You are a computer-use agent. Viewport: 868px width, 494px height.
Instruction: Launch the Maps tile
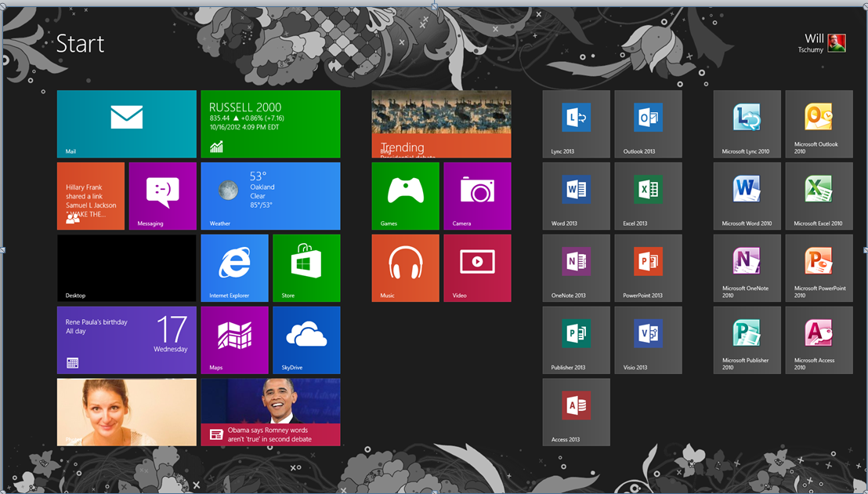click(234, 340)
